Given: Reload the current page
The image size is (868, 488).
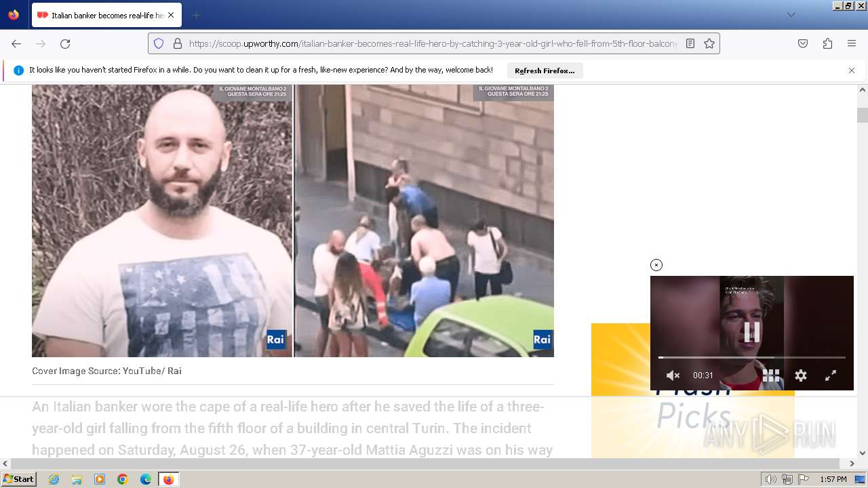Looking at the screenshot, I should tap(65, 43).
